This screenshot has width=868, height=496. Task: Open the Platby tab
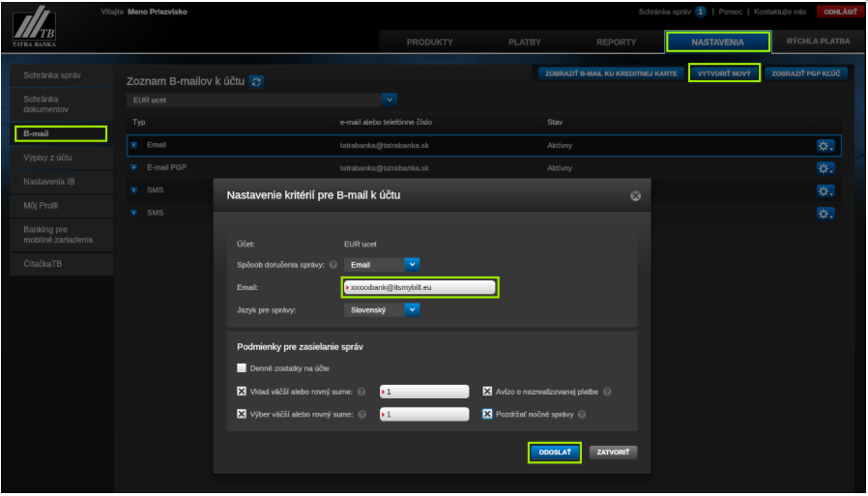[x=525, y=43]
